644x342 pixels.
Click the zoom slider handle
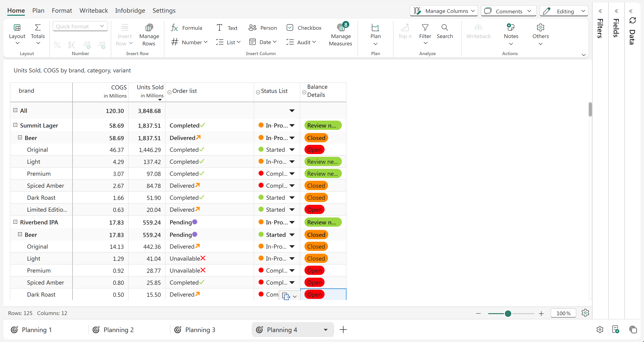tap(508, 314)
